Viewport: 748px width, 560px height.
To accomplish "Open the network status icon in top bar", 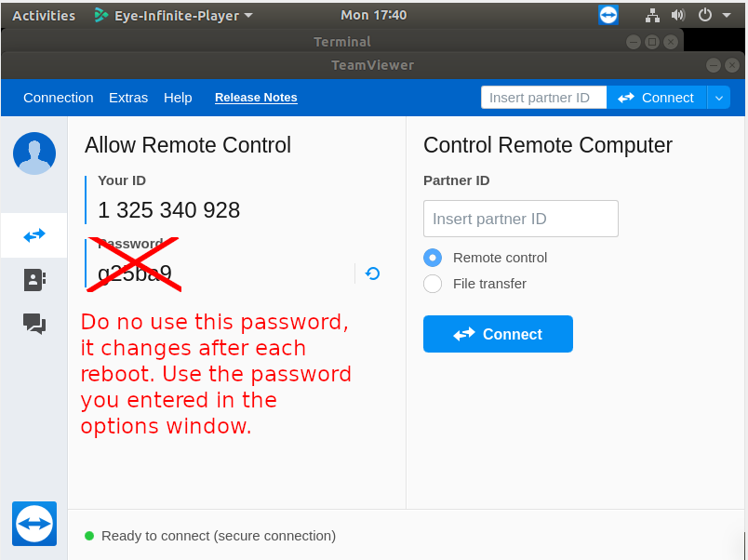I will click(652, 15).
